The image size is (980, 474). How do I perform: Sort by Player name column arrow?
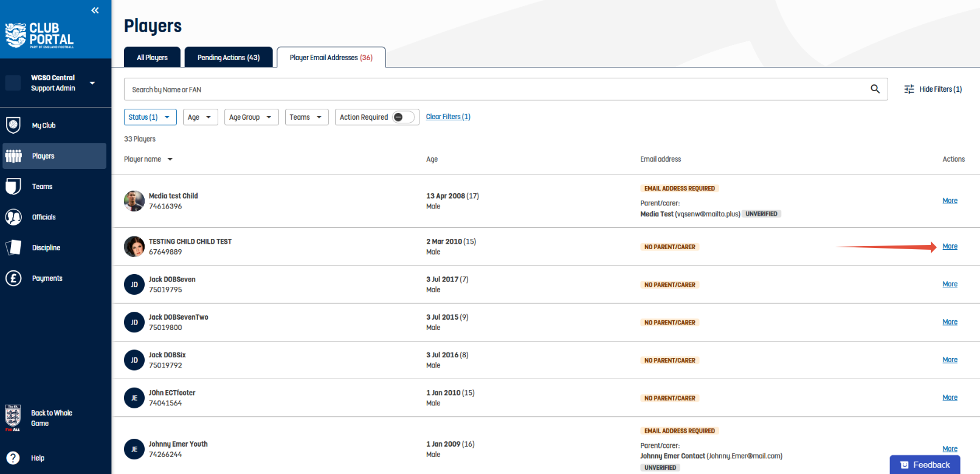pos(170,159)
